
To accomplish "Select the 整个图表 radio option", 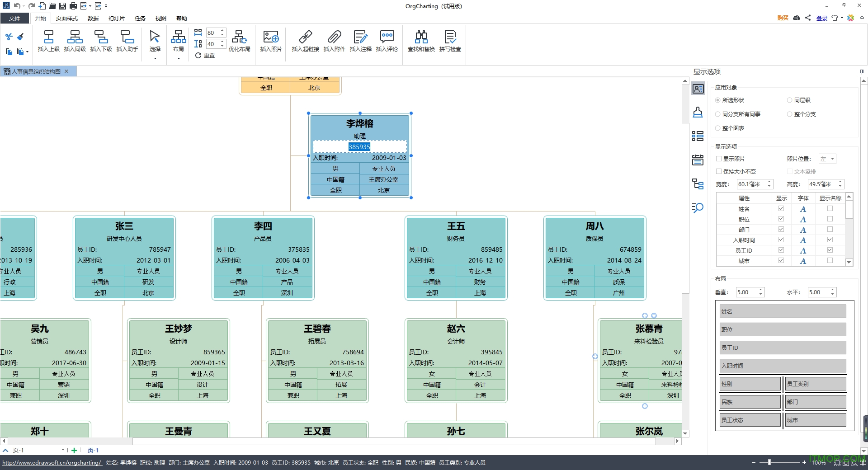I will tap(718, 128).
